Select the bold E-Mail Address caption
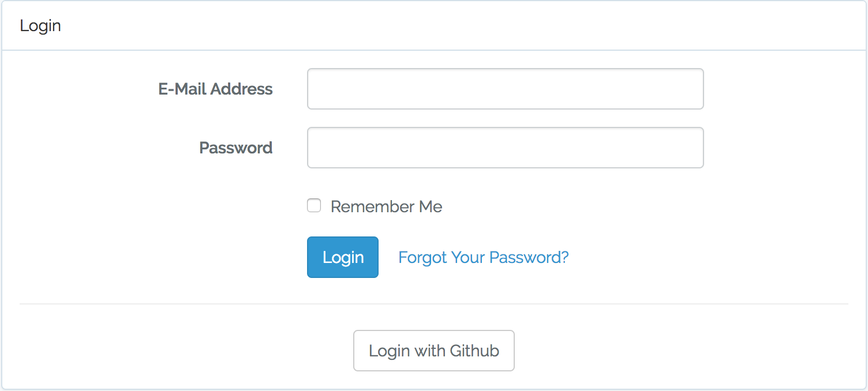 [215, 89]
